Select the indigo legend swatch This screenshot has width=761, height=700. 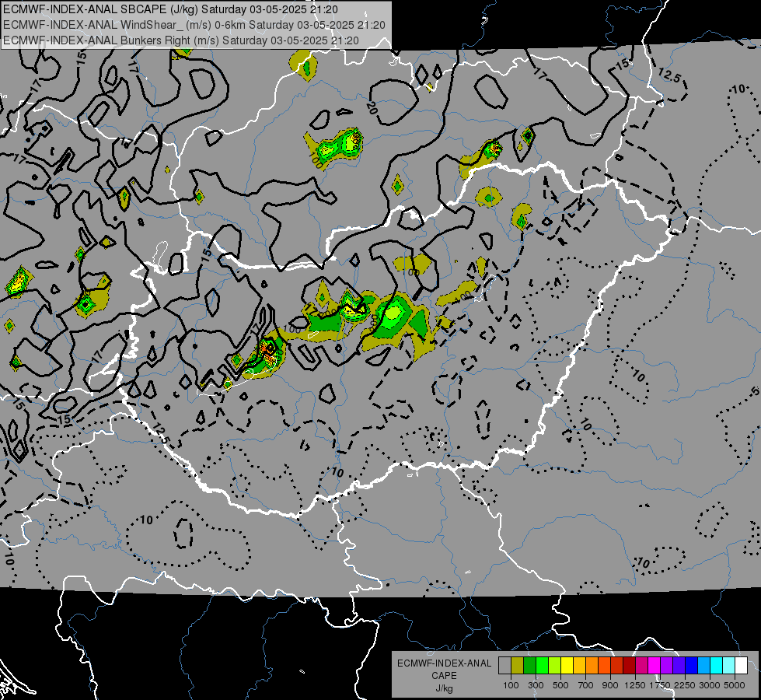click(x=679, y=666)
